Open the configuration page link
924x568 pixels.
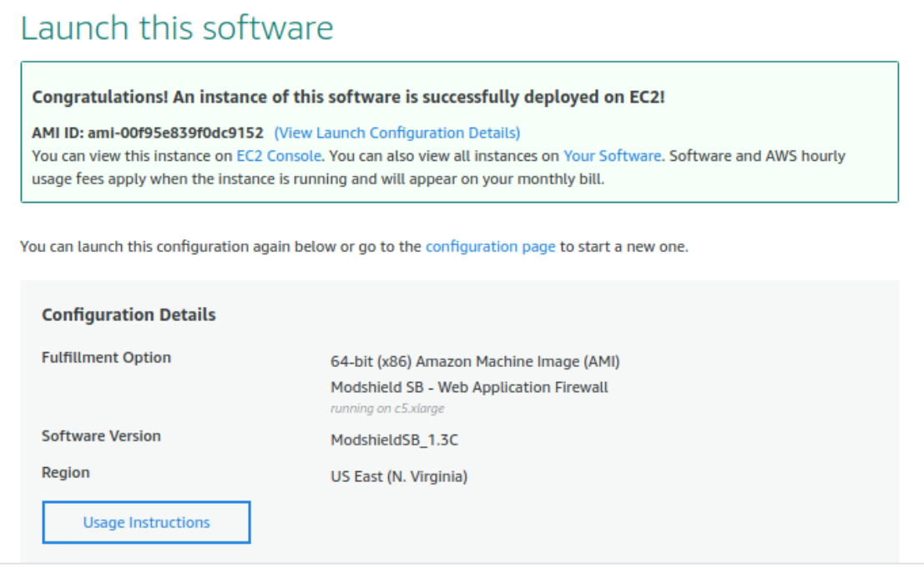click(x=490, y=247)
